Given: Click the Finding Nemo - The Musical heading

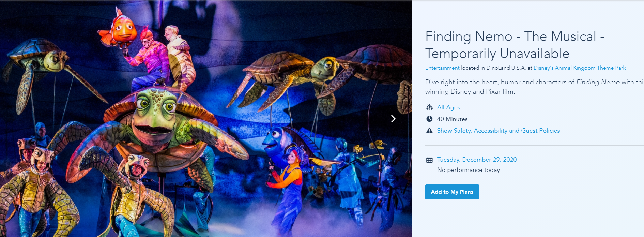Looking at the screenshot, I should coord(515,45).
